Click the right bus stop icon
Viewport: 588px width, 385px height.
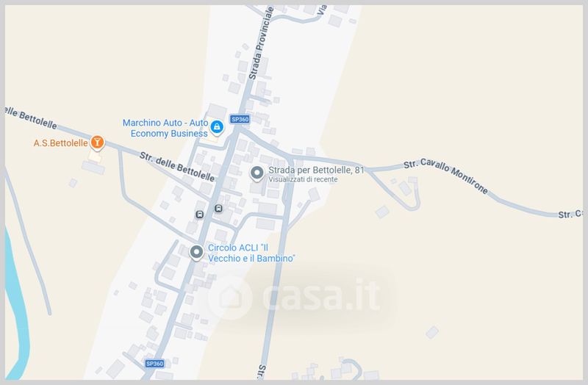(x=218, y=209)
